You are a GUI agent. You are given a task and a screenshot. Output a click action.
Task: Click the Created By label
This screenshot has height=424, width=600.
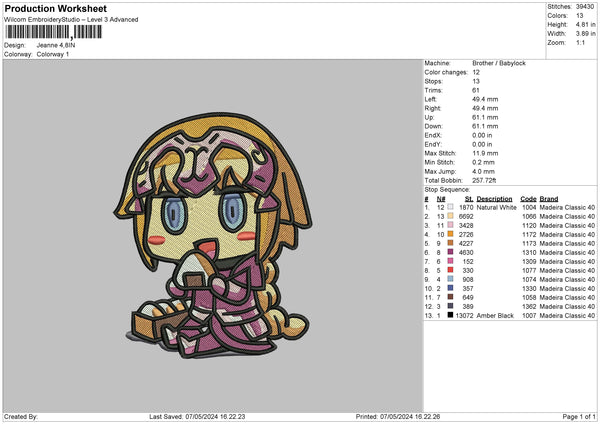coord(21,416)
